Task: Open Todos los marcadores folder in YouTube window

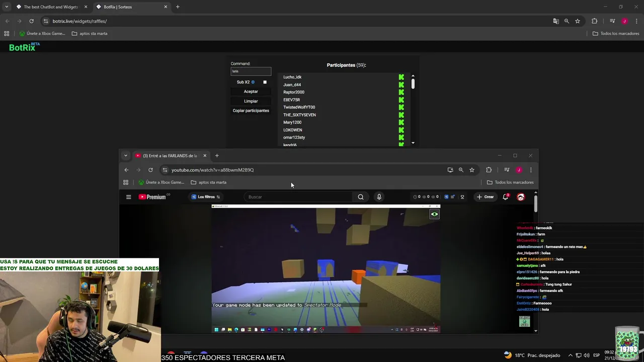Action: tap(510, 183)
